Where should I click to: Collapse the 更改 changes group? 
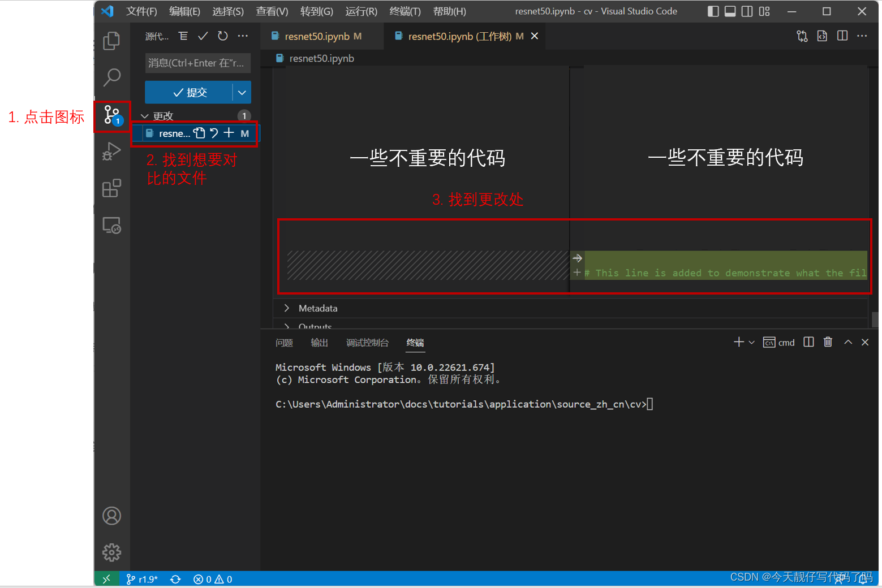click(x=145, y=116)
